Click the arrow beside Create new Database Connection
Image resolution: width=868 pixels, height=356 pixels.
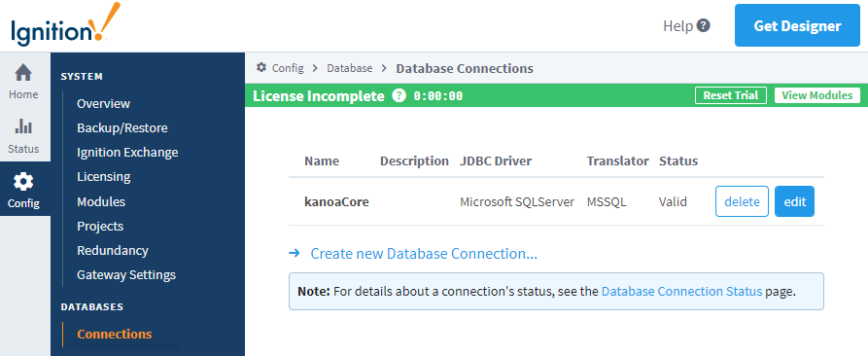[295, 253]
